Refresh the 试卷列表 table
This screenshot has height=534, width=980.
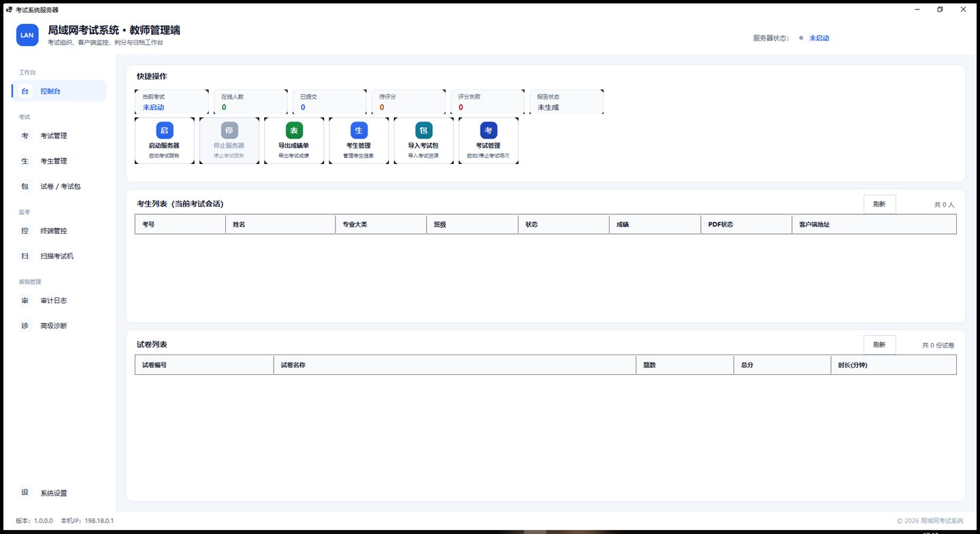(x=879, y=345)
